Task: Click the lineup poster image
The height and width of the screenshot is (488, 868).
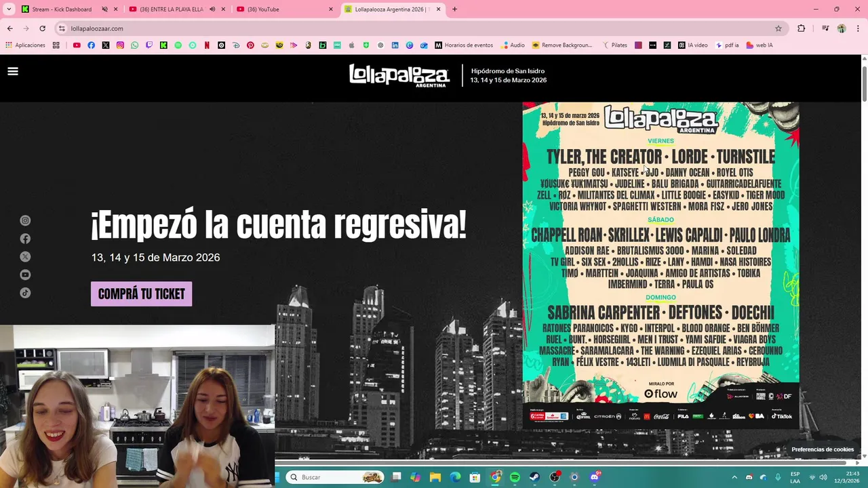Action: coord(660,265)
